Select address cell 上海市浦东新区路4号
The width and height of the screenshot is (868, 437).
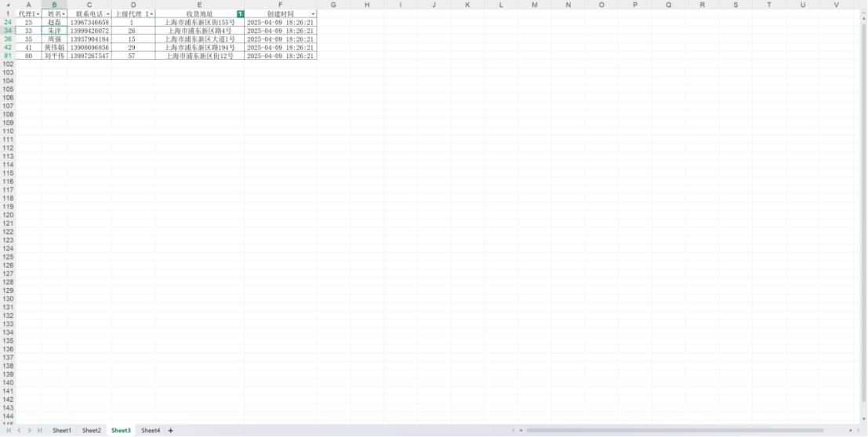(x=200, y=31)
